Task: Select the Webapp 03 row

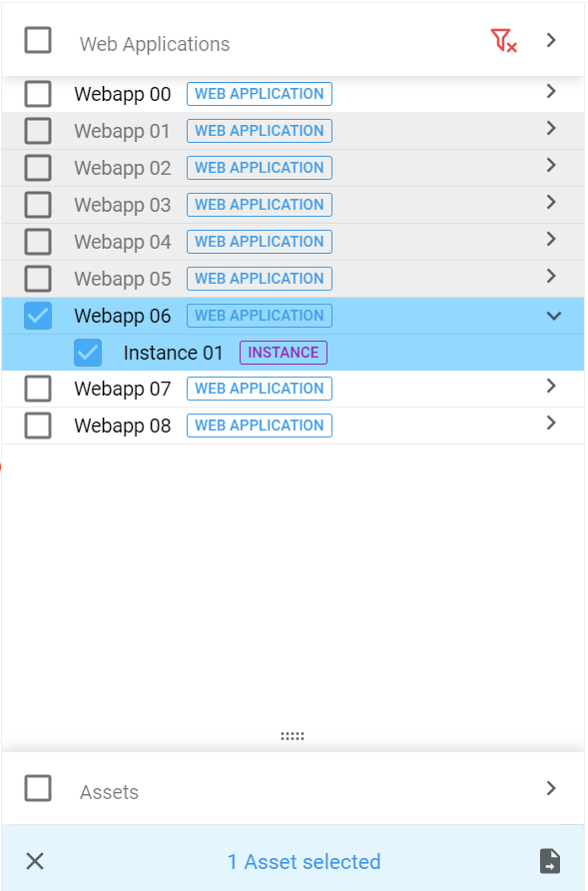Action: tap(294, 205)
